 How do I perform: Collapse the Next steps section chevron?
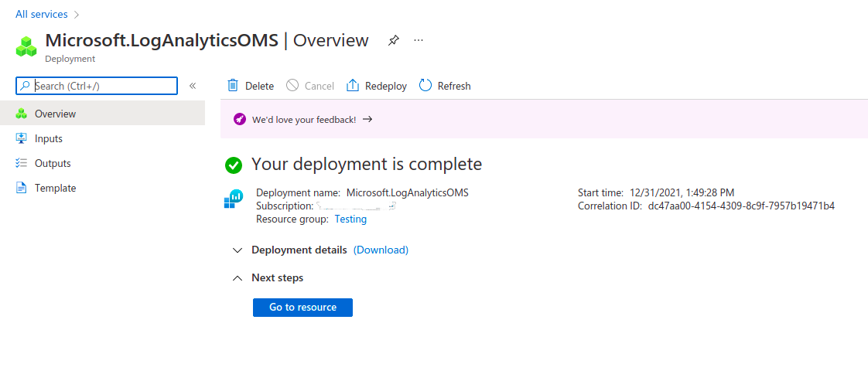click(x=238, y=278)
